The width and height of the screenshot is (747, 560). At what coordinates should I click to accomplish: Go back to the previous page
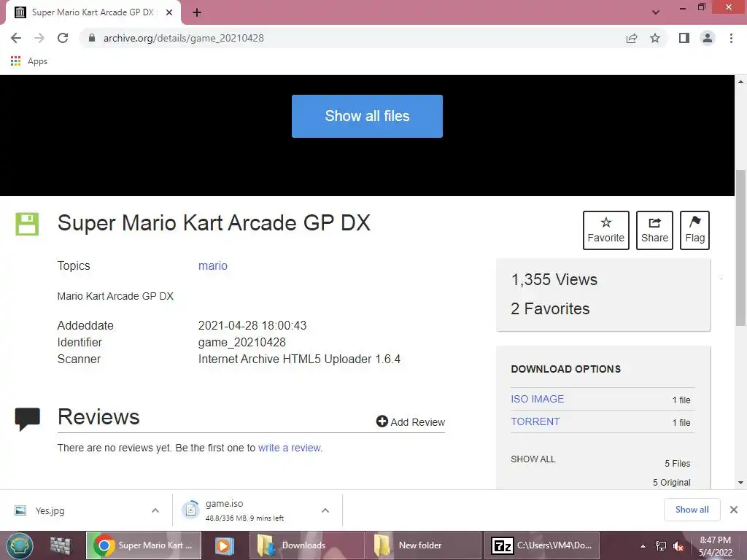pyautogui.click(x=16, y=38)
